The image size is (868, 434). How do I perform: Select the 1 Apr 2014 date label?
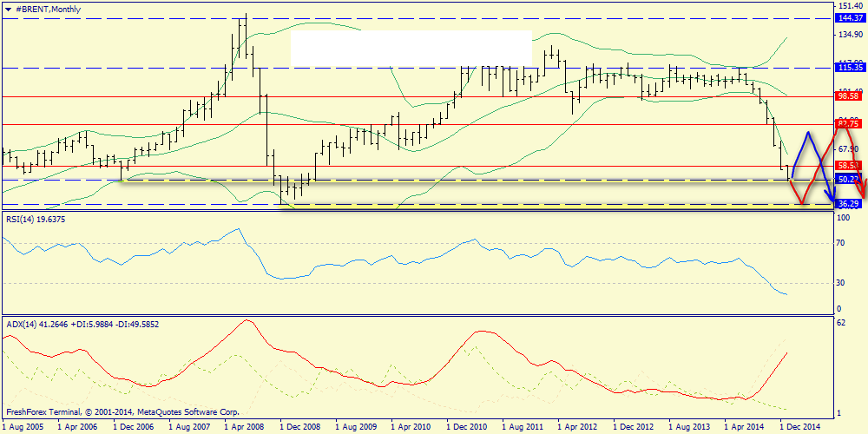tap(744, 427)
